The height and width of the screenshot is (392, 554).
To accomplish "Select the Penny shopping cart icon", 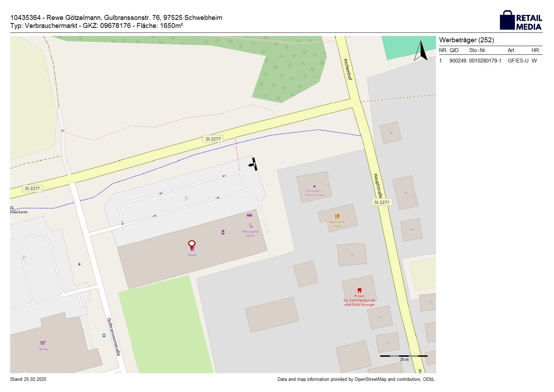I will [43, 343].
